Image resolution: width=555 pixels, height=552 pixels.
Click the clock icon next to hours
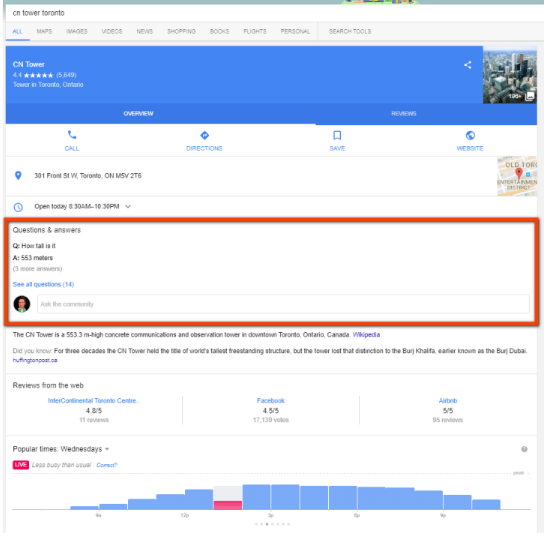[18, 207]
